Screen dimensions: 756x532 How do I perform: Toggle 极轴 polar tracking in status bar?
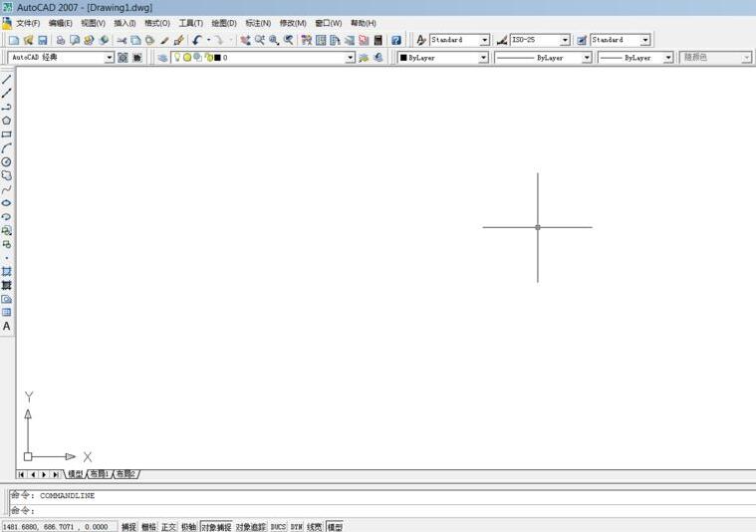coord(188,527)
